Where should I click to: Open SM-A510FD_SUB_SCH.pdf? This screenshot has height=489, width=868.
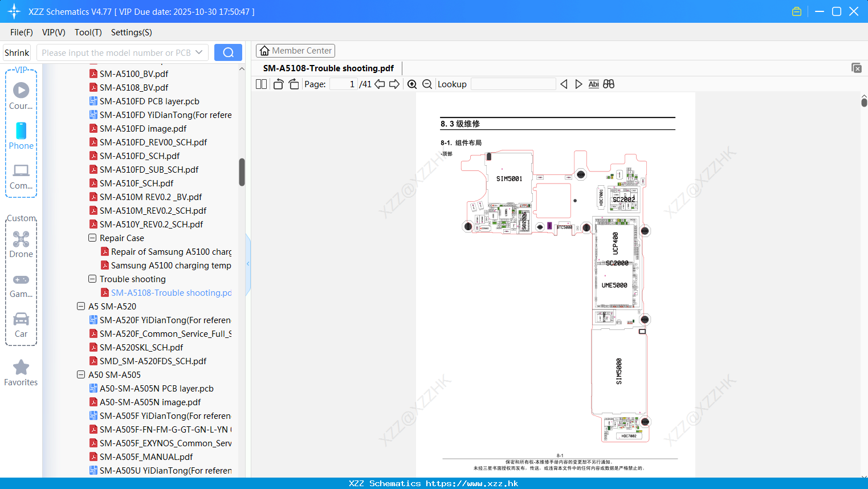tap(149, 169)
